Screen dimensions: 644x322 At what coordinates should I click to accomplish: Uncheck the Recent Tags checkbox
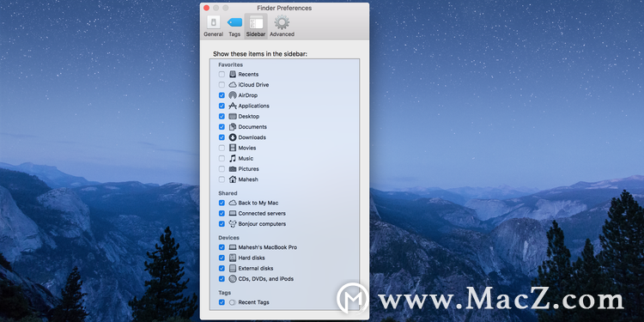pyautogui.click(x=222, y=303)
